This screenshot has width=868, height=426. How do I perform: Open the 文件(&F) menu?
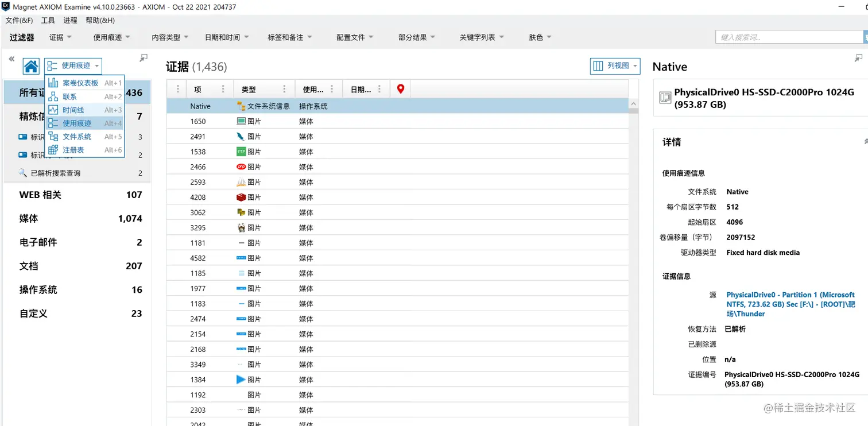coord(19,20)
